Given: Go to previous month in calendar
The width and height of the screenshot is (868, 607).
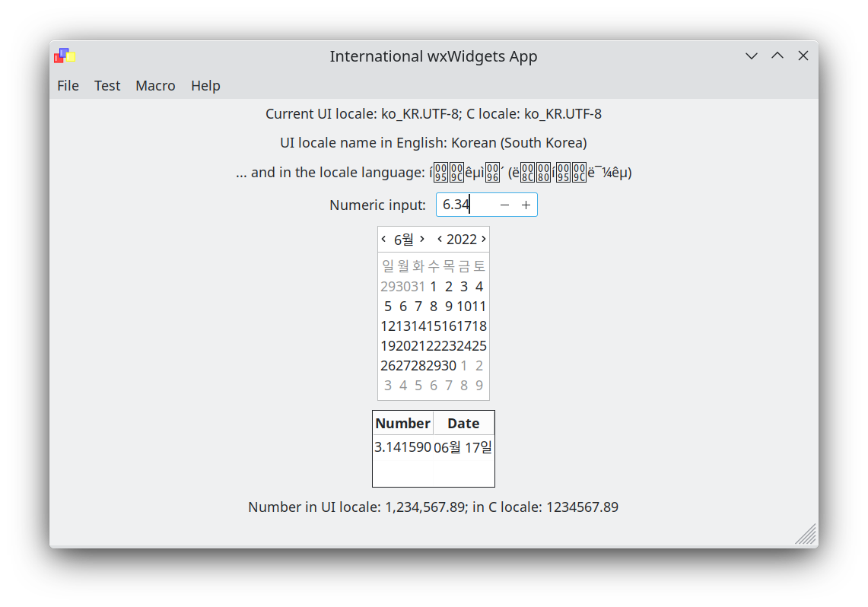Looking at the screenshot, I should (383, 239).
